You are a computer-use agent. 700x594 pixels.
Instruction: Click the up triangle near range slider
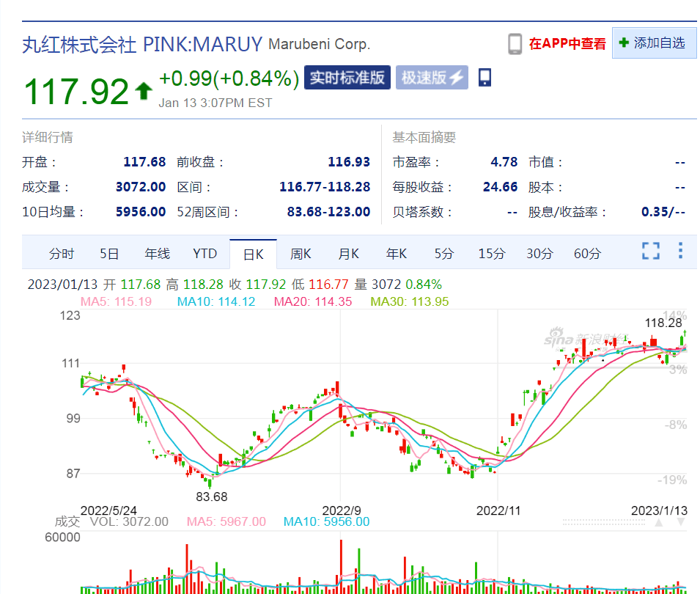[x=658, y=523]
